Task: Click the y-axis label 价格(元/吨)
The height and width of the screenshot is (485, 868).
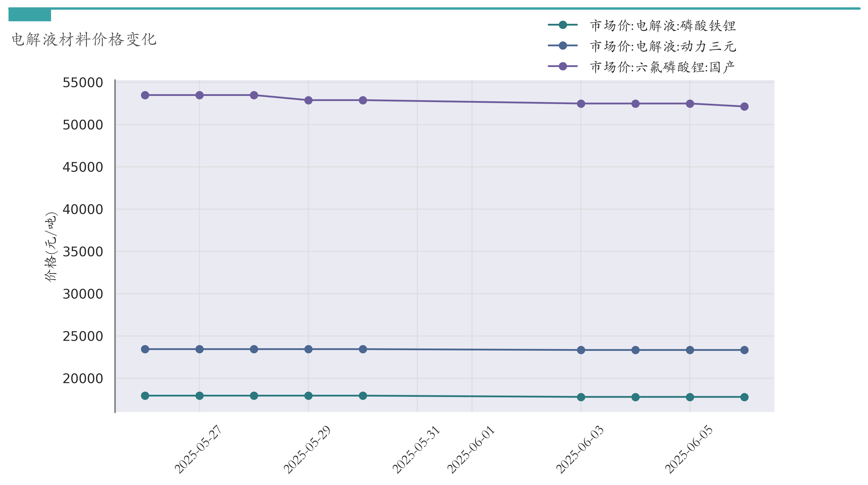Action: pyautogui.click(x=50, y=247)
